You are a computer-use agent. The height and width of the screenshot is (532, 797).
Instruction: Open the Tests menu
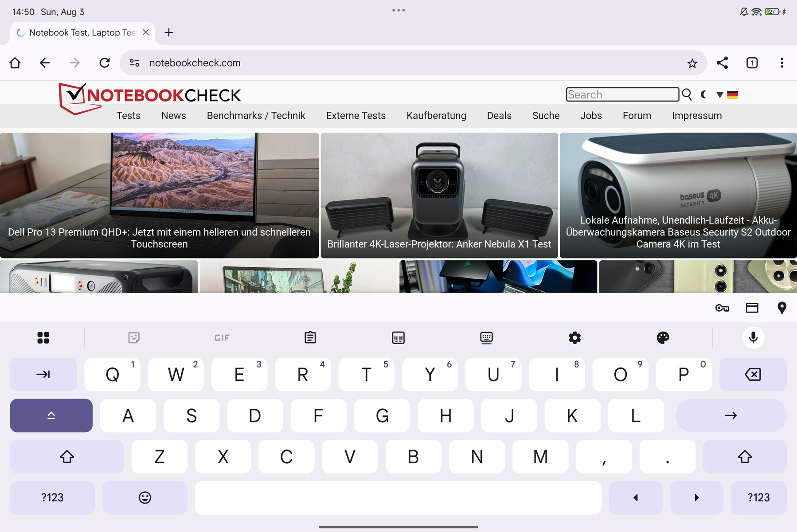click(x=129, y=116)
